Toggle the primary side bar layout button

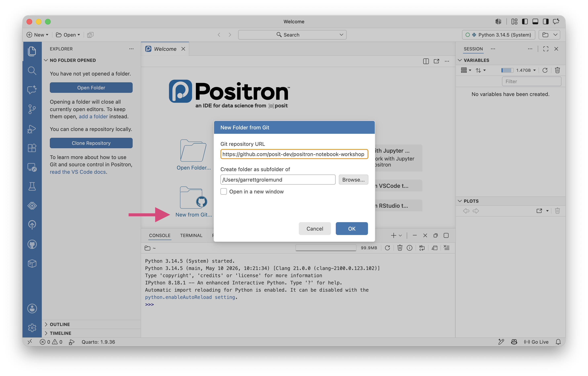point(524,22)
